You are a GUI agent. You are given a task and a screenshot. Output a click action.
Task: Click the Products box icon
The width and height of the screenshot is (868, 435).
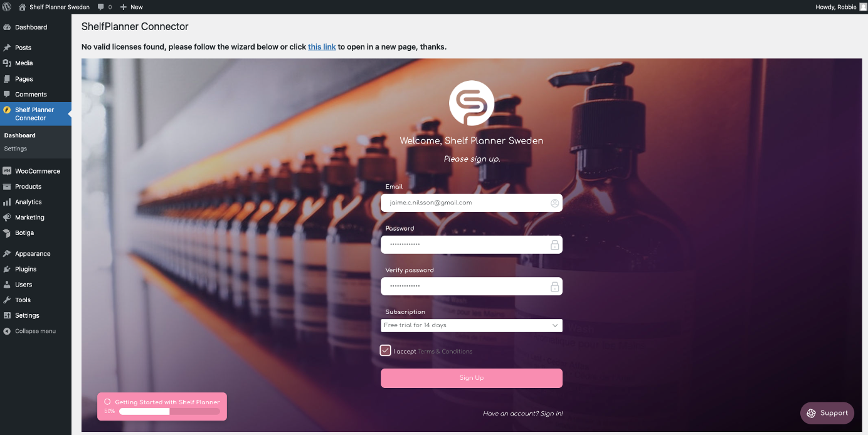7,187
